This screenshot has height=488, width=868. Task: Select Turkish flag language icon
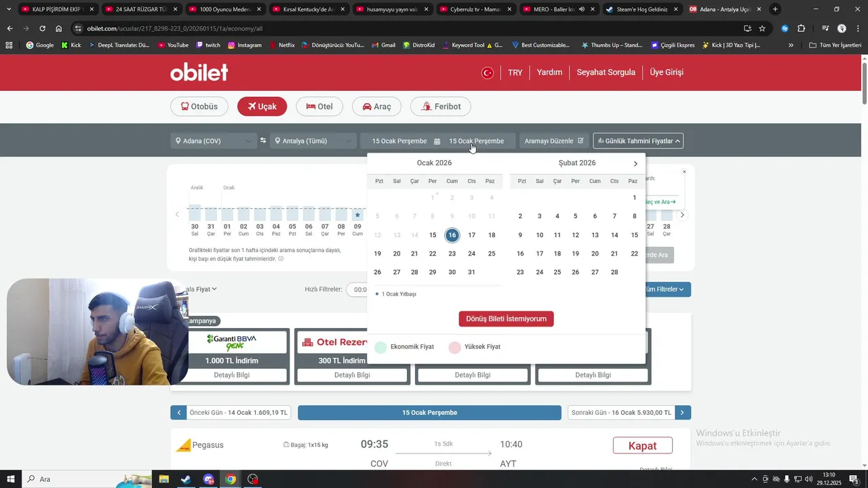[x=487, y=73]
